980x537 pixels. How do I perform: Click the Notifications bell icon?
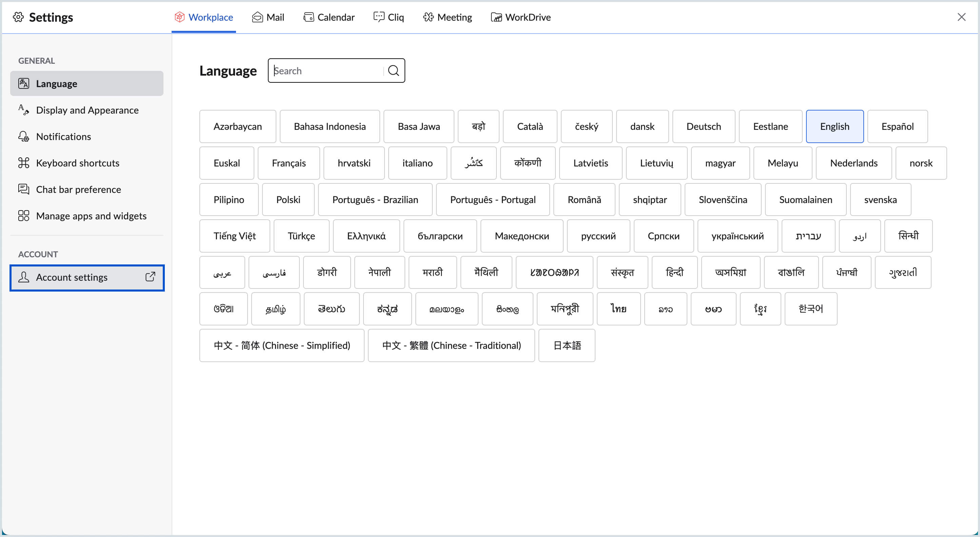[x=24, y=136]
